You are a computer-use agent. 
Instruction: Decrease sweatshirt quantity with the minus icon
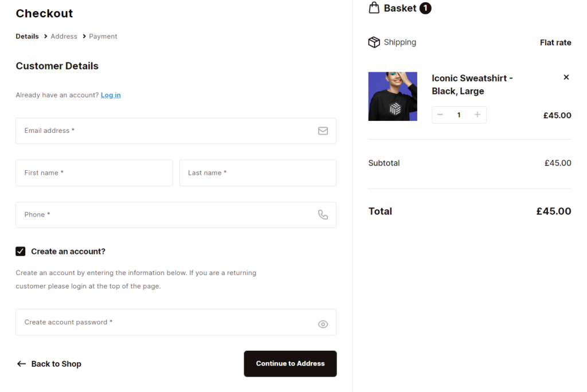pos(440,115)
